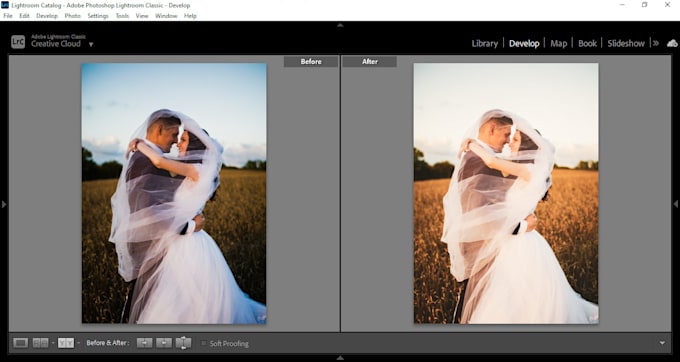The image size is (680, 362).
Task: Expand the right panel with side arrow
Action: (x=676, y=204)
